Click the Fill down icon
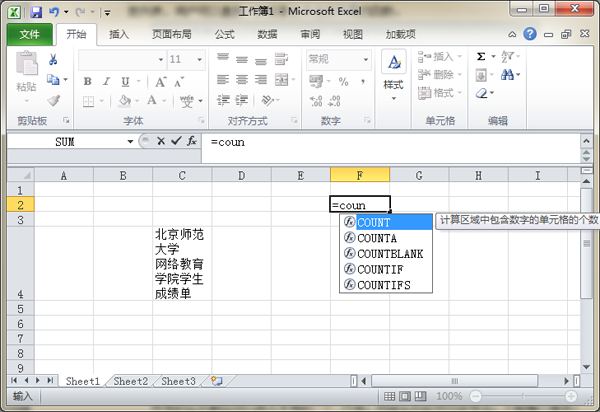The width and height of the screenshot is (600, 412). (481, 75)
